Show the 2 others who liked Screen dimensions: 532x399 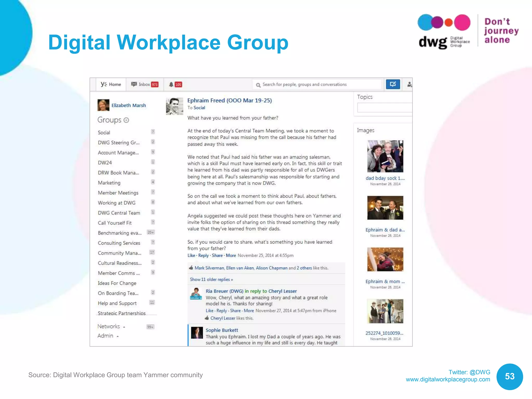(304, 268)
